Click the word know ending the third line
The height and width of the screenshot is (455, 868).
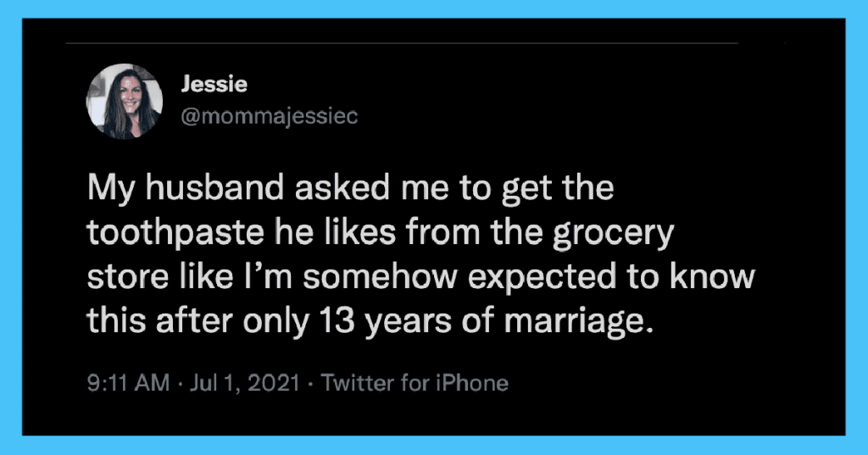coord(713,276)
